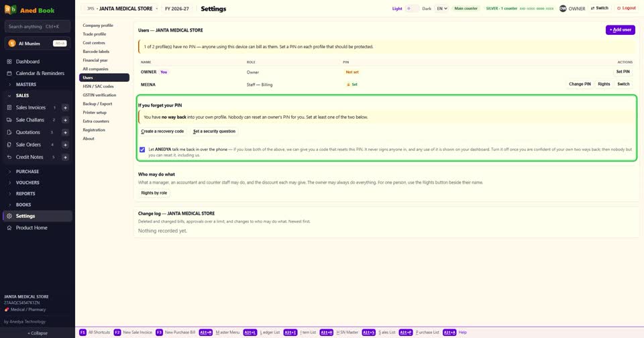Image resolution: width=644 pixels, height=338 pixels.
Task: Expand the PURCHASE section
Action: (x=27, y=171)
